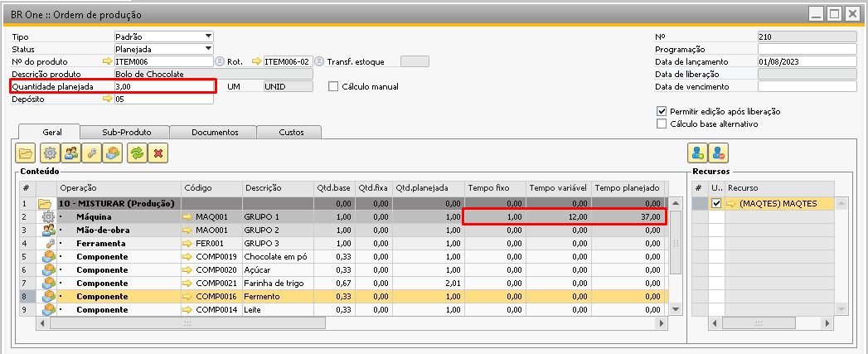Image resolution: width=868 pixels, height=354 pixels.
Task: Tick the Cálculo base alternativo checkbox
Action: point(662,124)
